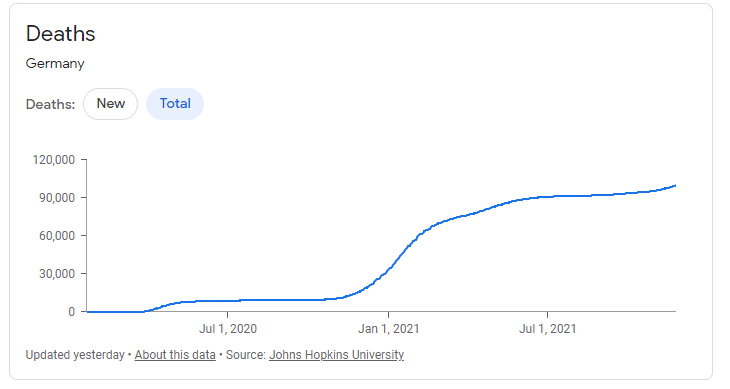Click the 90,000 y-axis label
This screenshot has width=730, height=389.
click(57, 198)
